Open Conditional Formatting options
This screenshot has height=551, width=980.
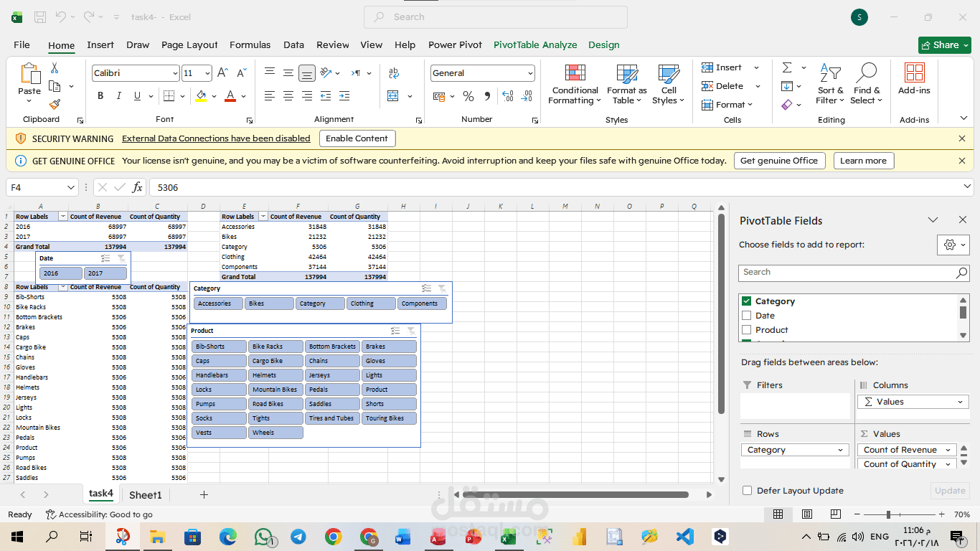[x=574, y=85]
